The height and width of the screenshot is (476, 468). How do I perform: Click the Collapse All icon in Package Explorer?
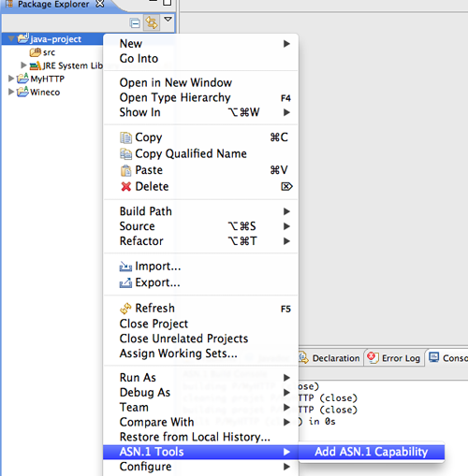(x=135, y=23)
